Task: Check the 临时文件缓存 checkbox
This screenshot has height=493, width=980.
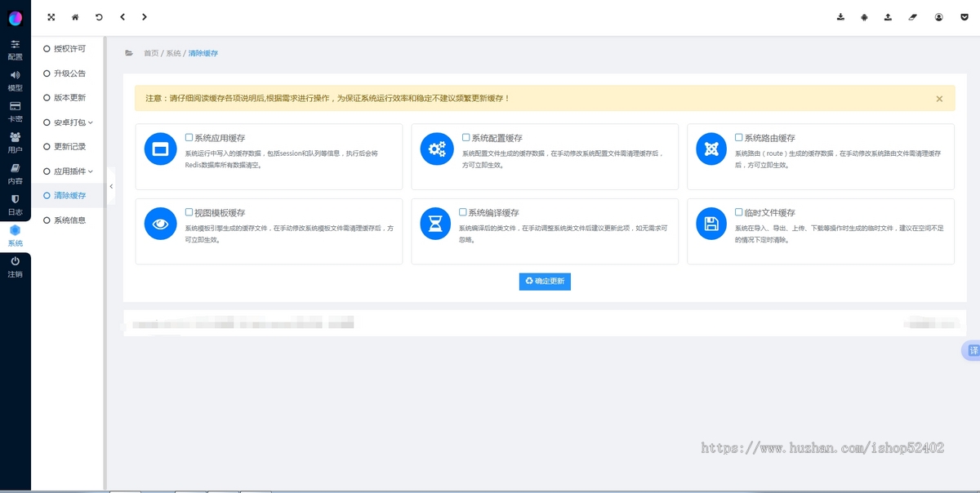Action: point(738,212)
